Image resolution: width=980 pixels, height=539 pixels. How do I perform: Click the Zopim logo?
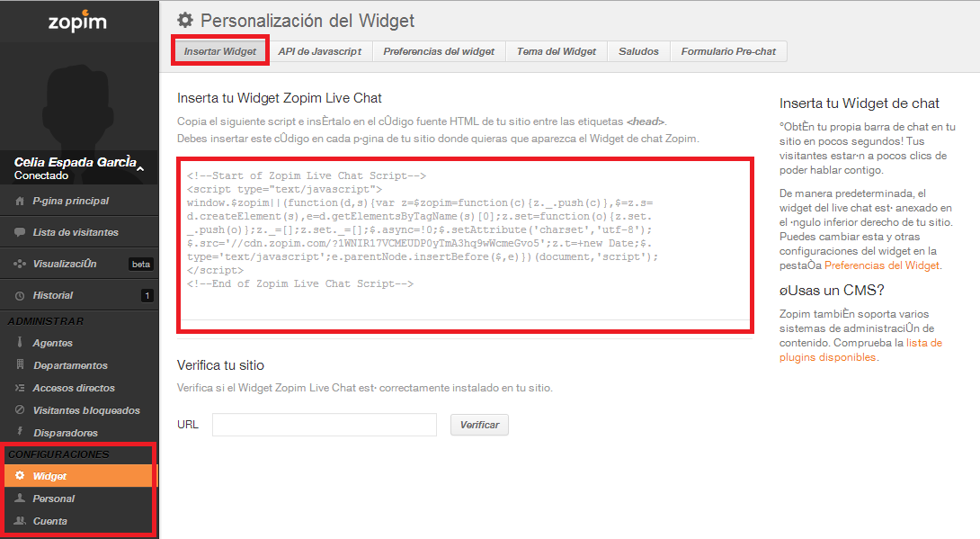point(78,22)
